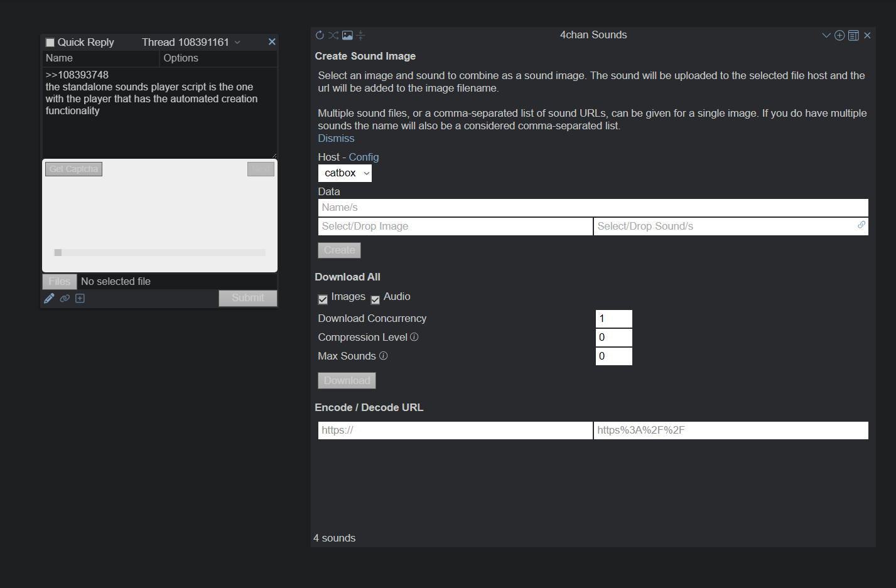This screenshot has height=588, width=896.
Task: Open the Thread 108391161 dropdown
Action: [192, 42]
